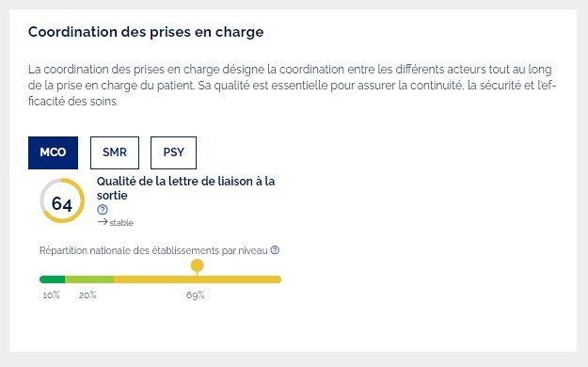This screenshot has height=367, width=588.
Task: Switch to the SMR tab
Action: pos(115,152)
